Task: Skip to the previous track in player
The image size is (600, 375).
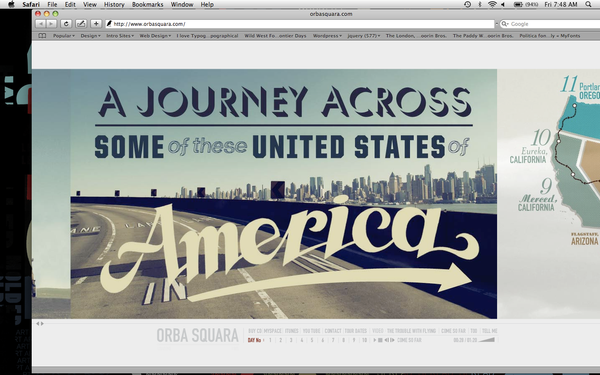Action: pos(386,340)
